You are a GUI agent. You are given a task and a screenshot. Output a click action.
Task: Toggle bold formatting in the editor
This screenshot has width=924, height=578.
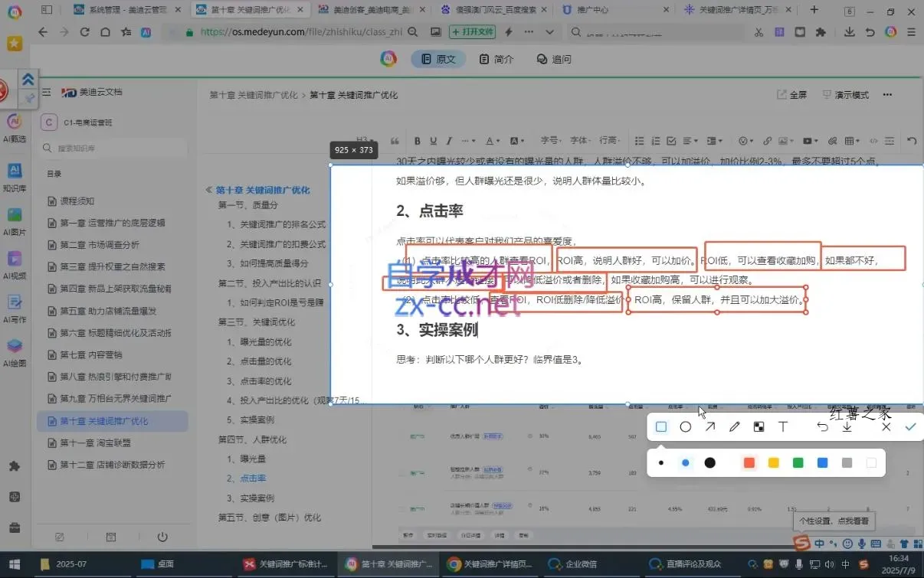point(418,140)
